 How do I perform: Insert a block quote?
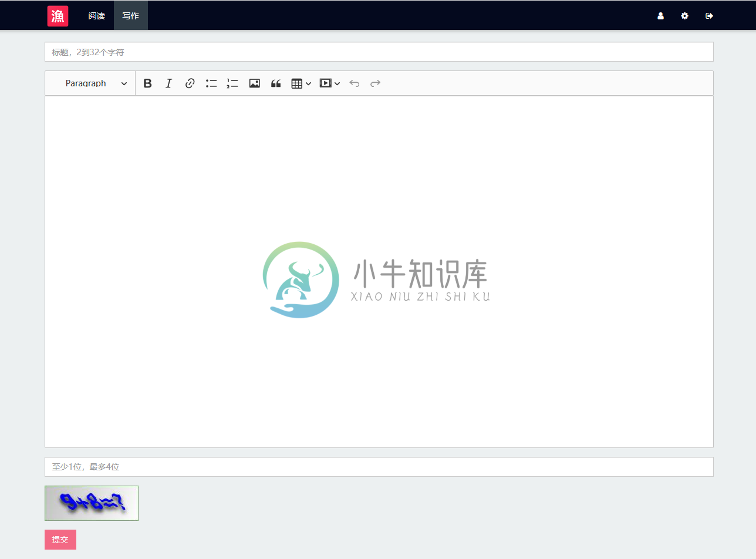276,83
